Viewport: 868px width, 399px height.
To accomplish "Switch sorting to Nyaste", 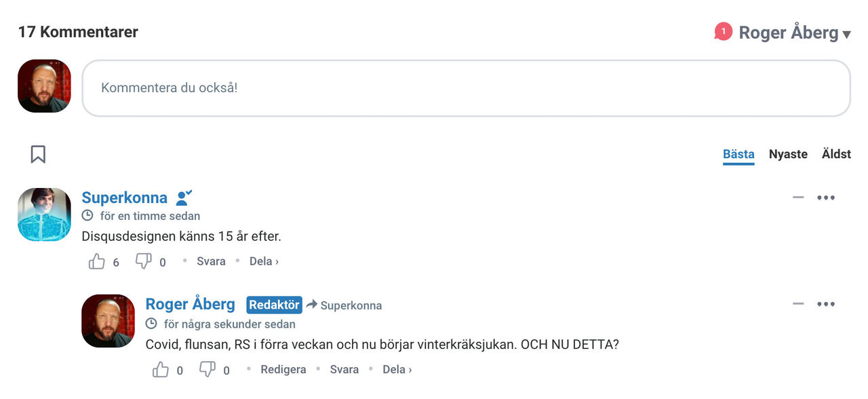I will [x=788, y=154].
